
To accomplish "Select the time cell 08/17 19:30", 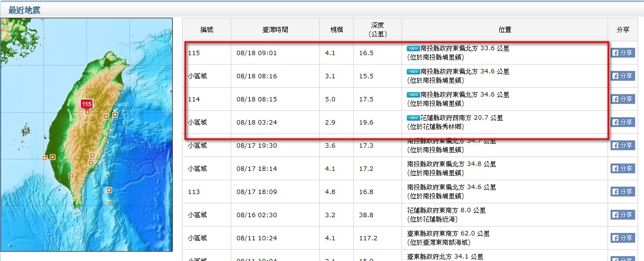I will tap(256, 145).
